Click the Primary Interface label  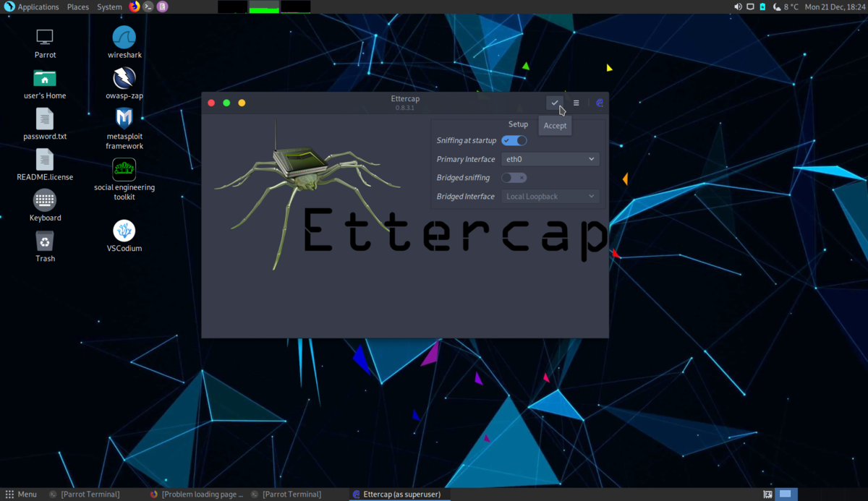coord(466,159)
